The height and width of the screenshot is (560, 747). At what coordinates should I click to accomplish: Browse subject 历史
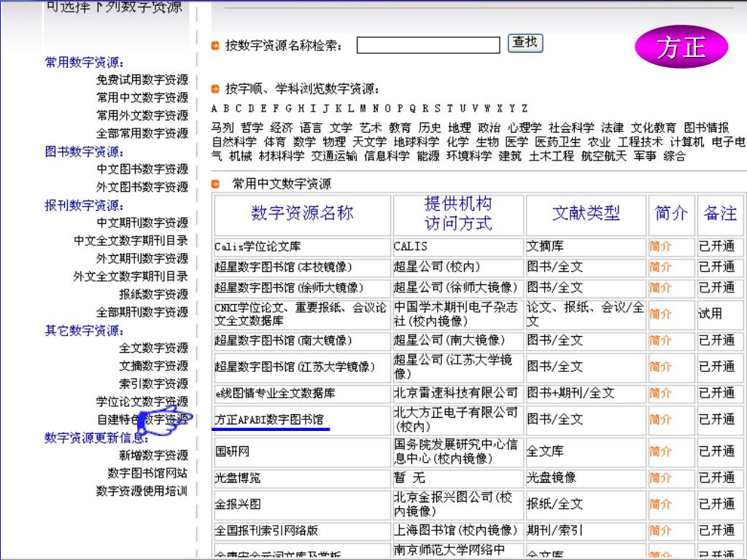[430, 128]
